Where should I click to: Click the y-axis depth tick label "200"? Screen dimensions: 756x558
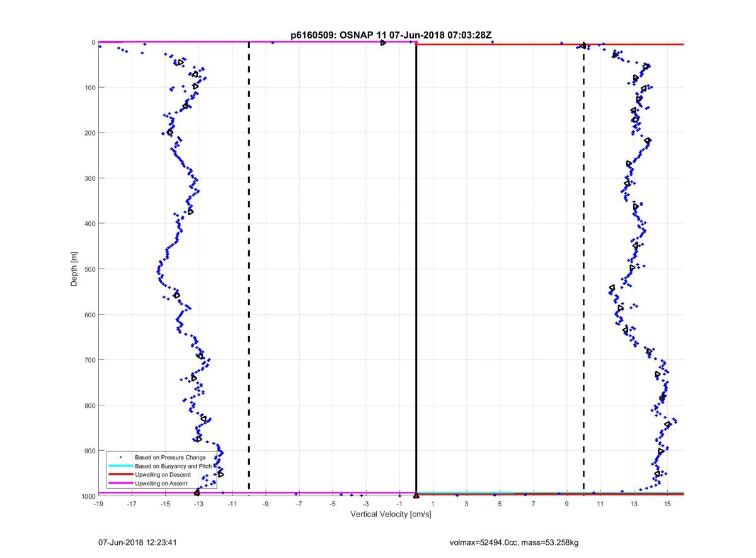point(90,133)
